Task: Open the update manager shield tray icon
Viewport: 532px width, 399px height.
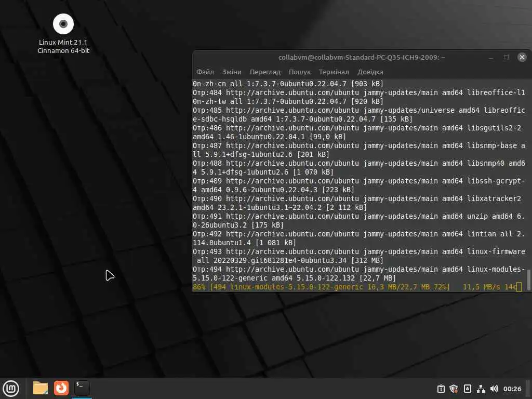Action: click(454, 389)
